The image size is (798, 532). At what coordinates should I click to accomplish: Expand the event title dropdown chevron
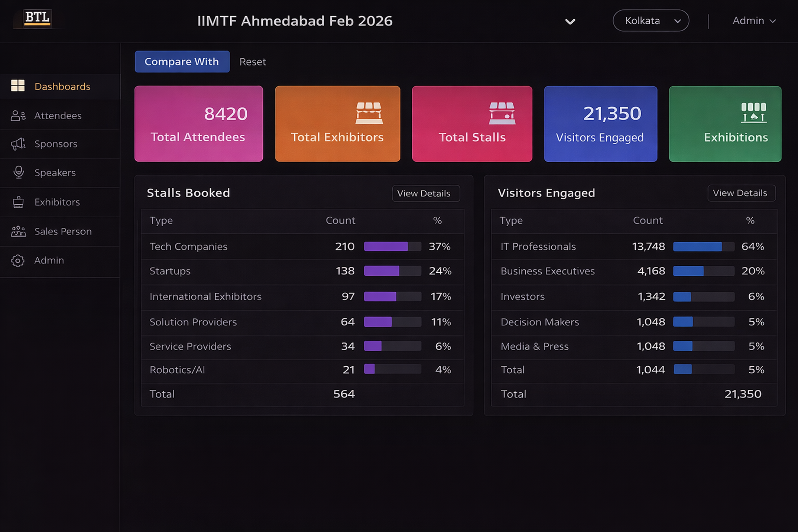pyautogui.click(x=570, y=22)
